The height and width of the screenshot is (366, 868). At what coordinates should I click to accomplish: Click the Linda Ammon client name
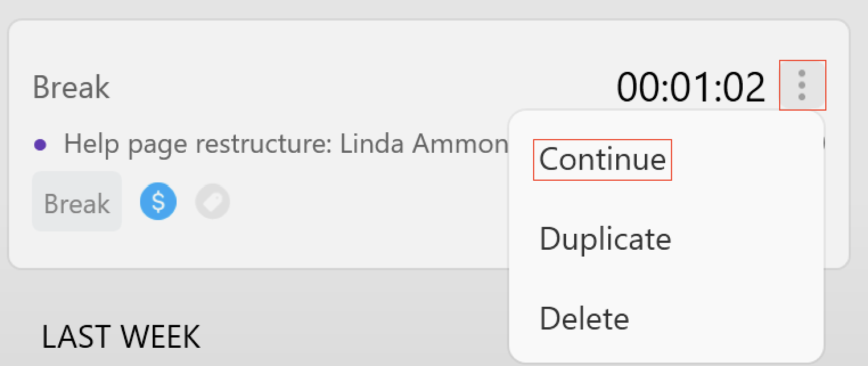point(424,144)
